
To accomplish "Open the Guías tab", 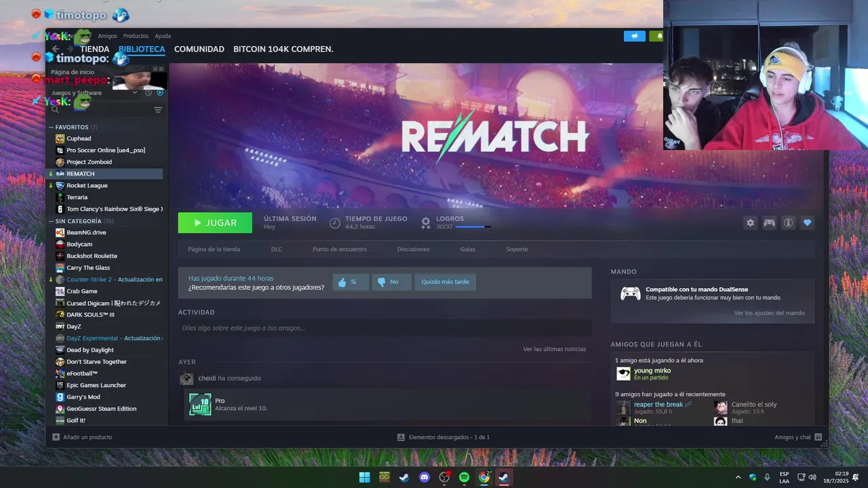I will coord(467,249).
